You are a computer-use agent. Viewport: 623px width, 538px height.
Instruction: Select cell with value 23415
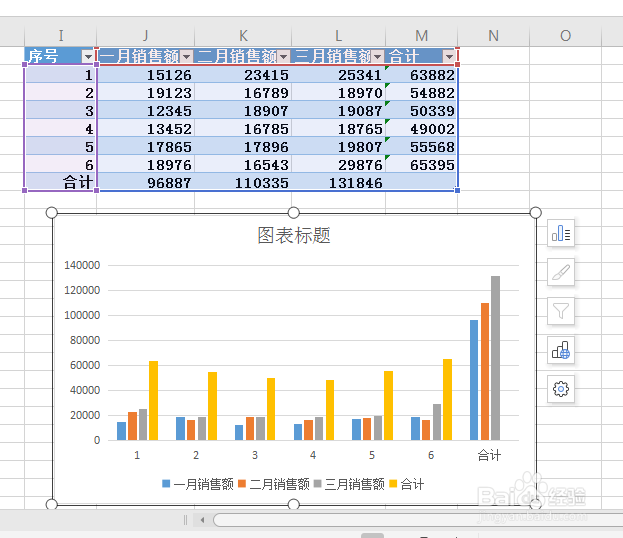(243, 75)
